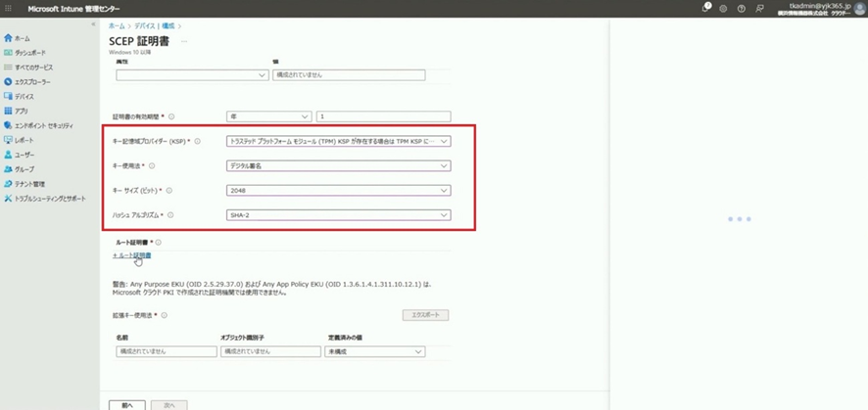Open the settings gear in header
Image resolution: width=868 pixels, height=410 pixels.
pyautogui.click(x=723, y=8)
